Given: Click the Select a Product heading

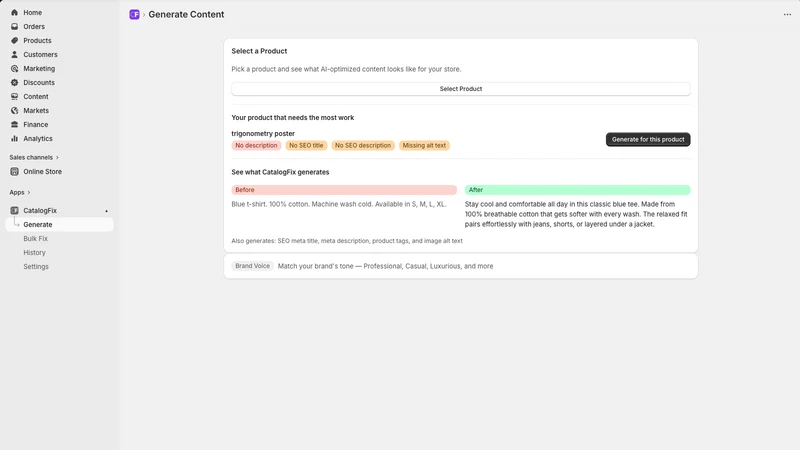Looking at the screenshot, I should click(x=259, y=51).
